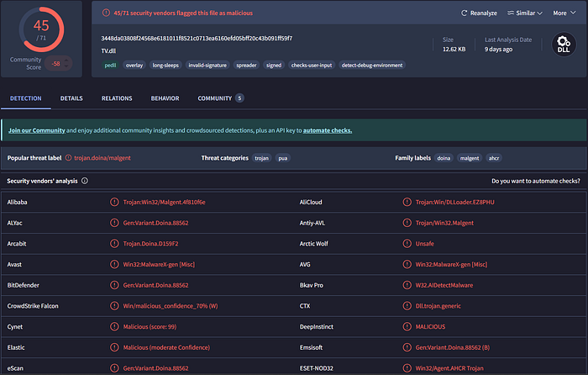This screenshot has height=375, width=588.
Task: Click the trojan threat category chip
Action: [x=262, y=158]
